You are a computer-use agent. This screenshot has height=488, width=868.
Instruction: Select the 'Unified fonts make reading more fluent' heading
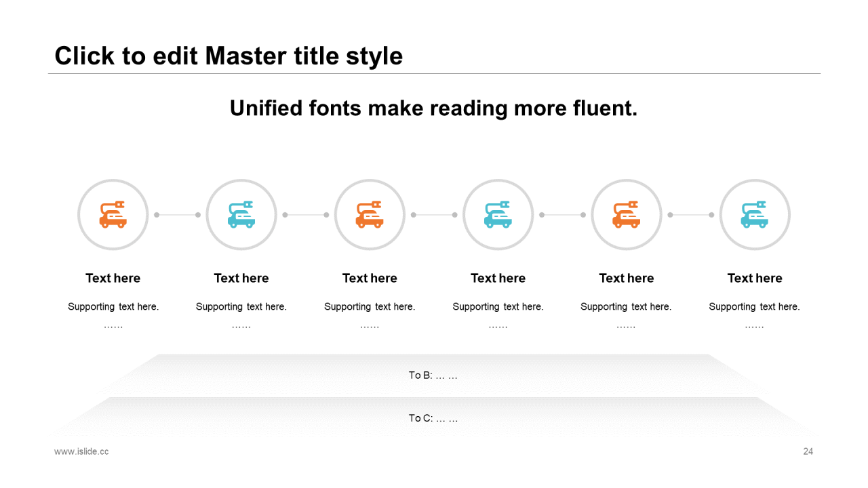[433, 108]
